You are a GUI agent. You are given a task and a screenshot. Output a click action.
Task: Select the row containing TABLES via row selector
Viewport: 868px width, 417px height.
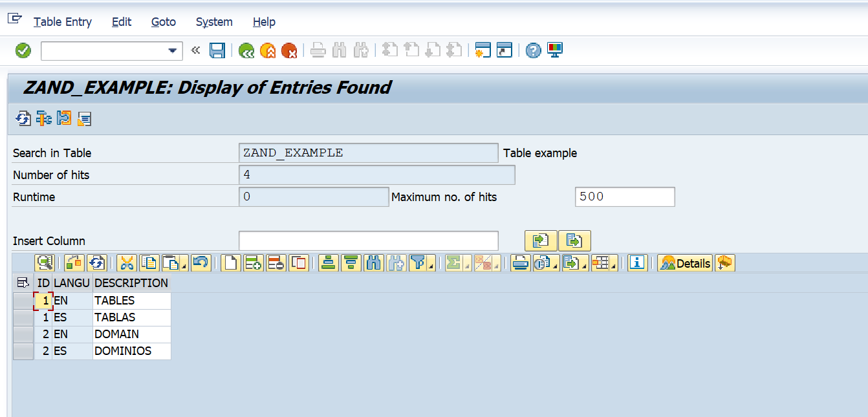tap(23, 301)
